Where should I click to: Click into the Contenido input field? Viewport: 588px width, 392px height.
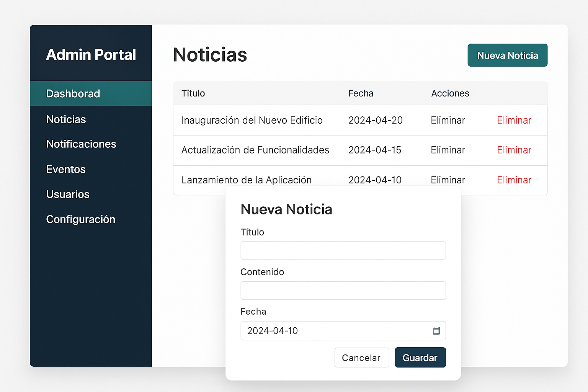click(x=343, y=291)
